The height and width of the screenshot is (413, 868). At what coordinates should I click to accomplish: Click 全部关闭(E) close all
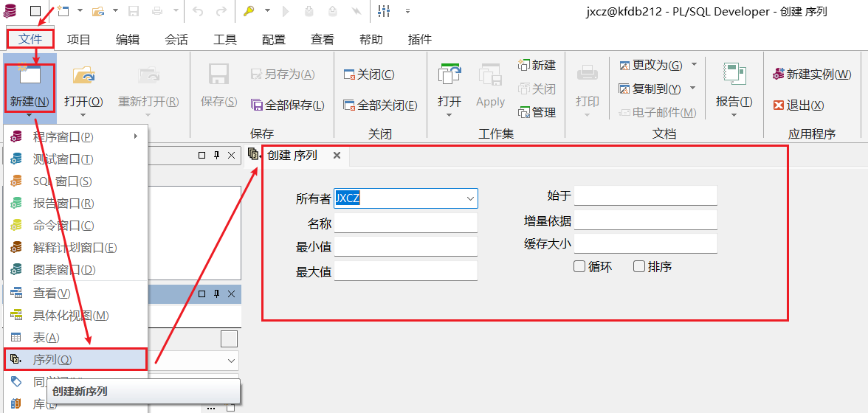point(379,105)
